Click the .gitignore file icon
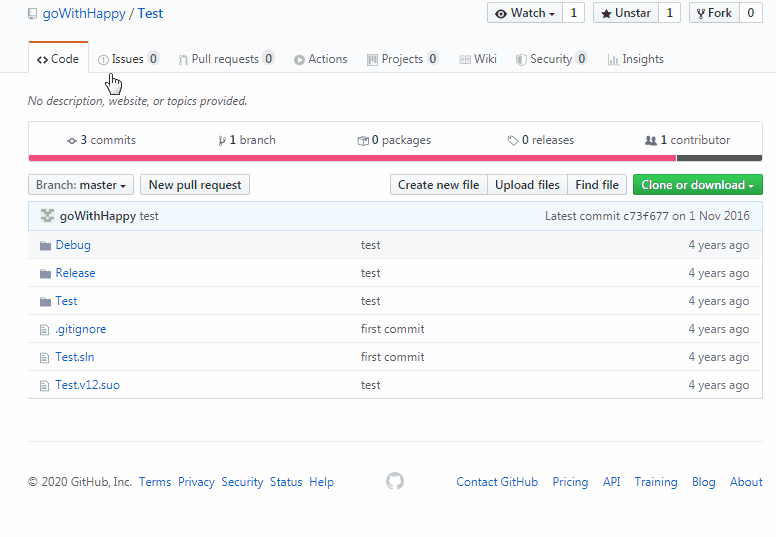The height and width of the screenshot is (537, 776). pos(45,330)
